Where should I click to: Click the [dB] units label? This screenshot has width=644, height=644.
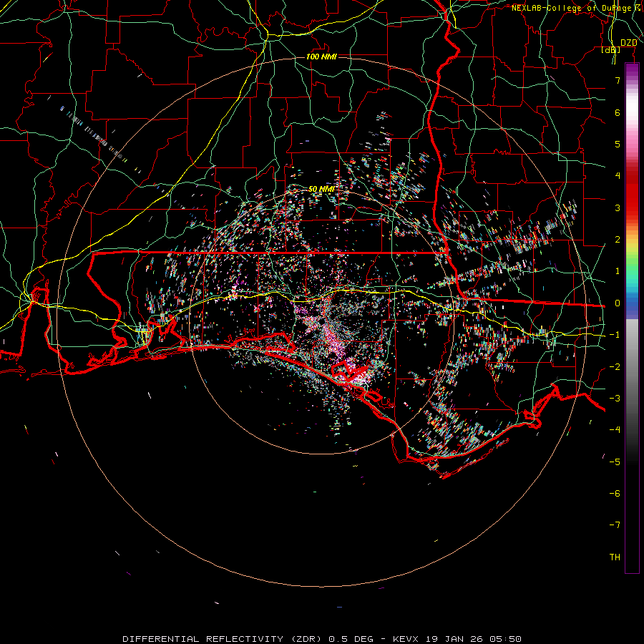611,49
